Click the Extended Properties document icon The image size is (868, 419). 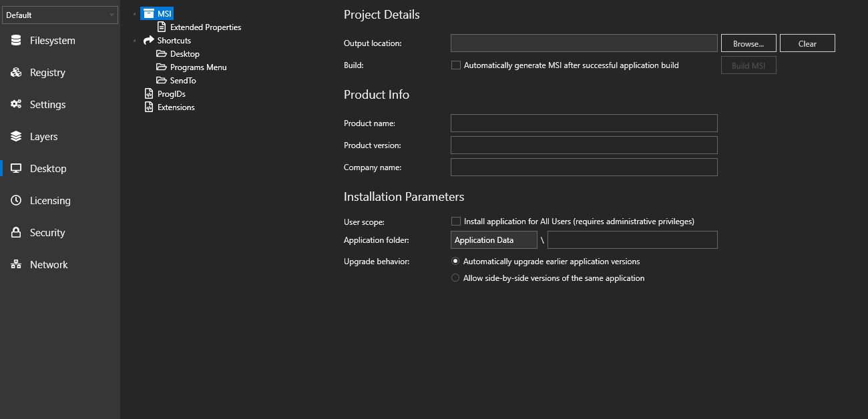pos(162,27)
